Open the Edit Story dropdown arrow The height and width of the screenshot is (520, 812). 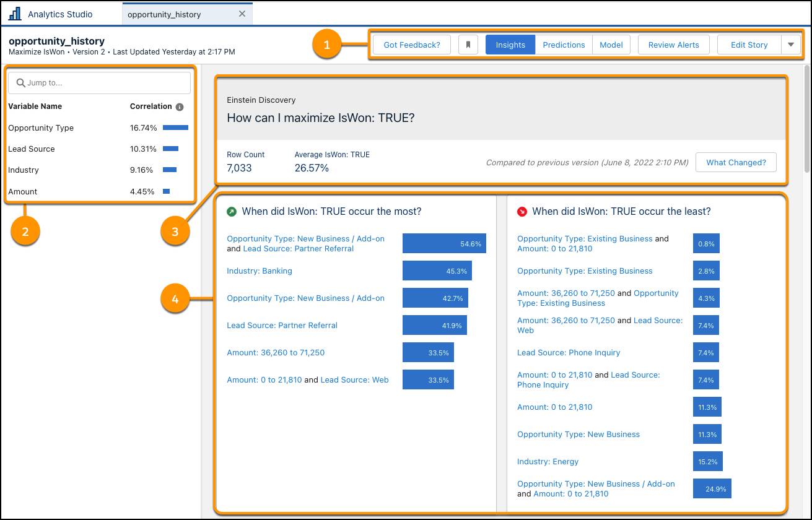pos(791,44)
